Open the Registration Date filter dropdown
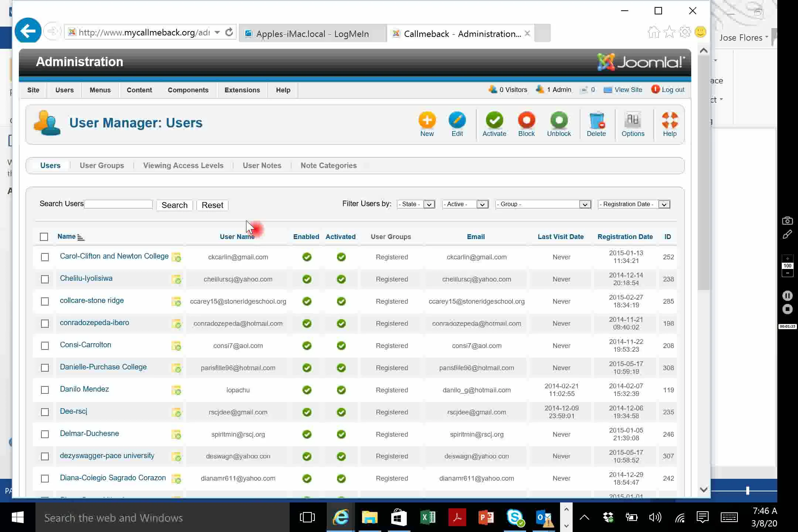The image size is (798, 532). coord(634,204)
